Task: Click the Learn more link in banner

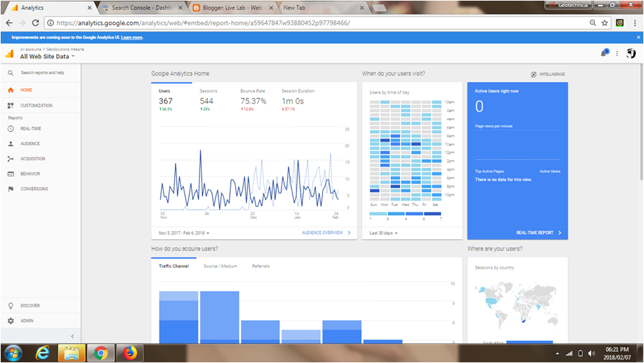Action: pos(132,37)
